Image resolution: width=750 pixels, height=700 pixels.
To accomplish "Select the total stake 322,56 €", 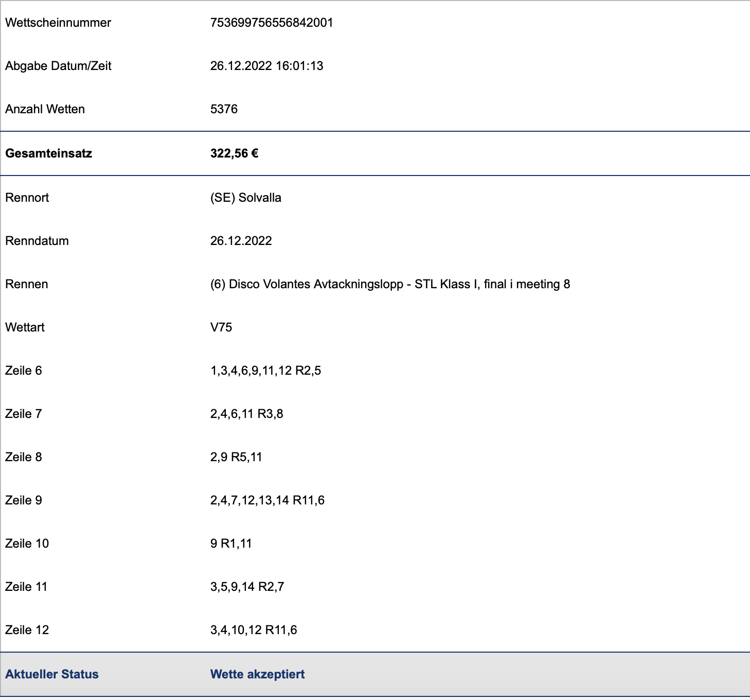I will tap(234, 153).
